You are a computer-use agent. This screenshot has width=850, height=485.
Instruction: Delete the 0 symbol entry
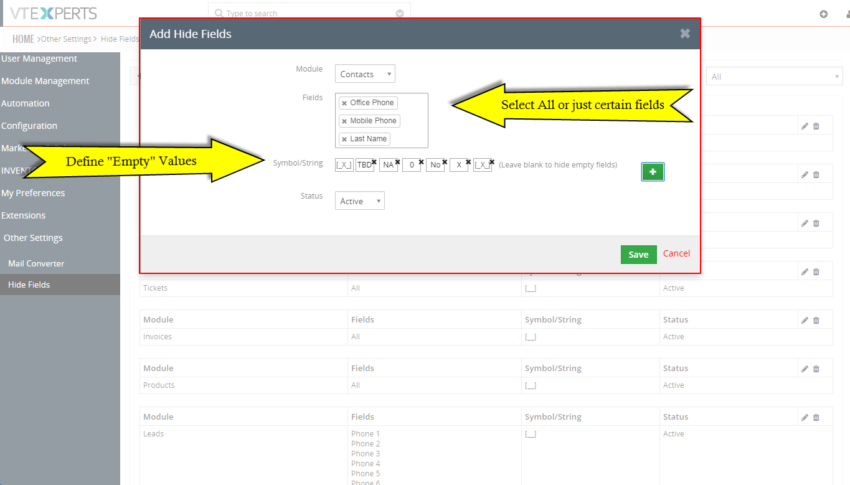(x=421, y=161)
